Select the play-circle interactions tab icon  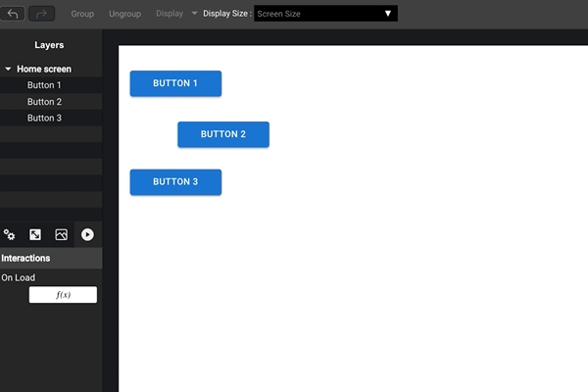[87, 235]
